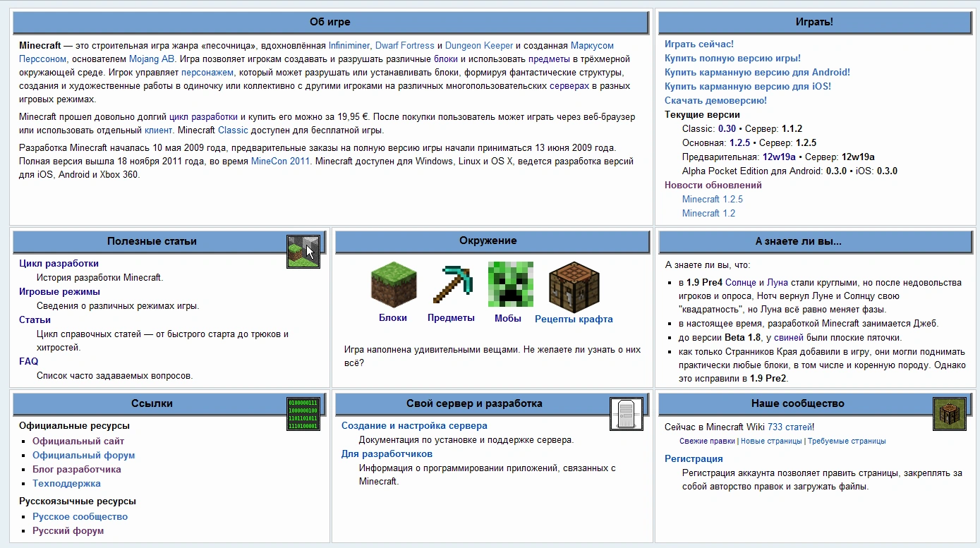Open the Требуемые страницы link
Viewport: 980px width, 548px height.
point(847,442)
